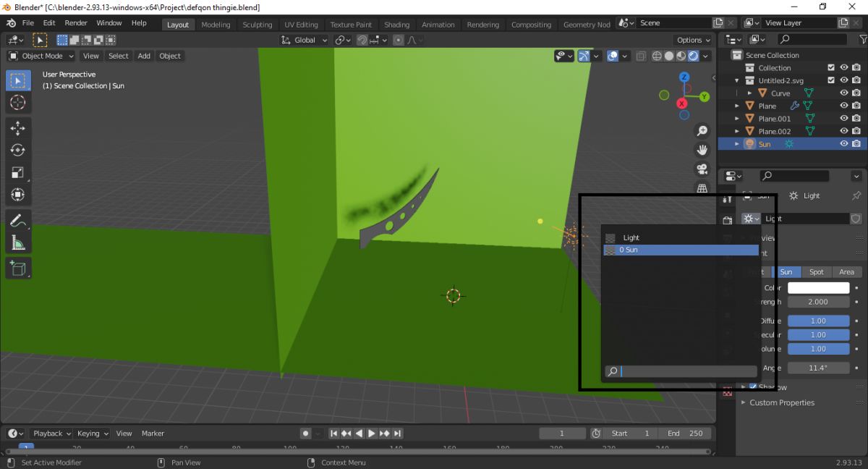Switch to solid viewport shading
868x469 pixels.
[669, 56]
